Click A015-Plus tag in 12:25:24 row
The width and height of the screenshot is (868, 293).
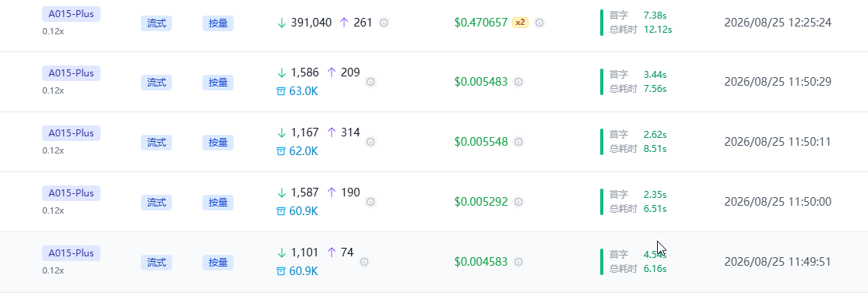71,13
